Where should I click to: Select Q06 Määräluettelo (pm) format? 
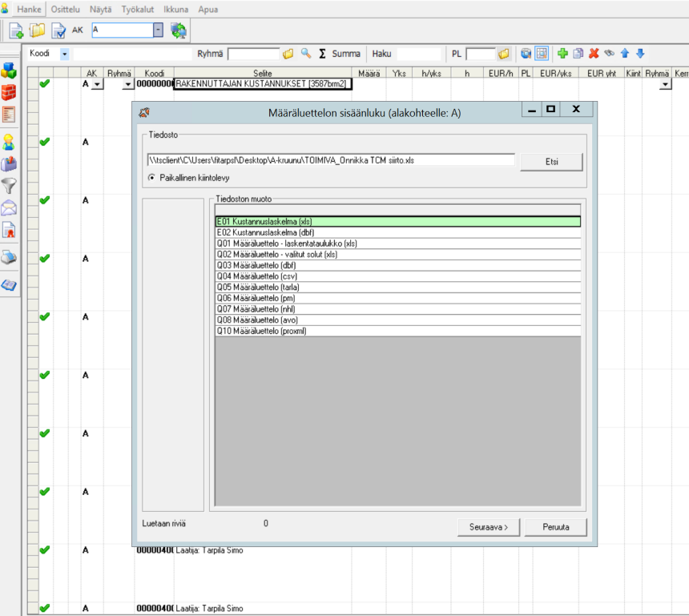(397, 298)
